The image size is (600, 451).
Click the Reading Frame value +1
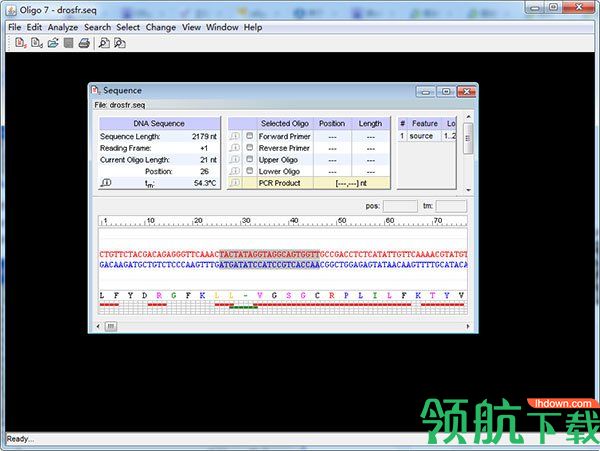click(204, 148)
